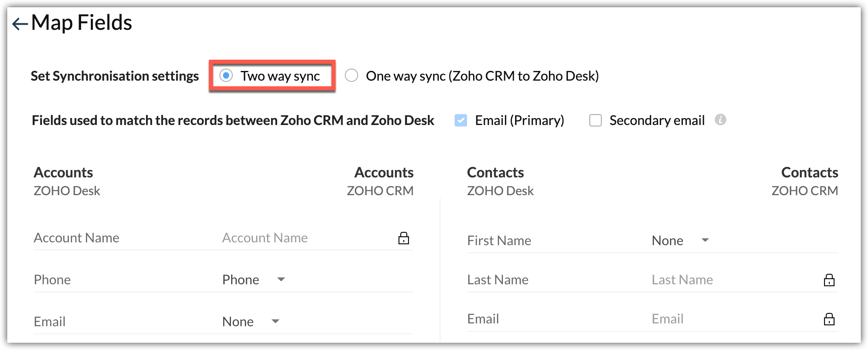
Task: Click the back arrow beside Map Fields
Action: 20,24
